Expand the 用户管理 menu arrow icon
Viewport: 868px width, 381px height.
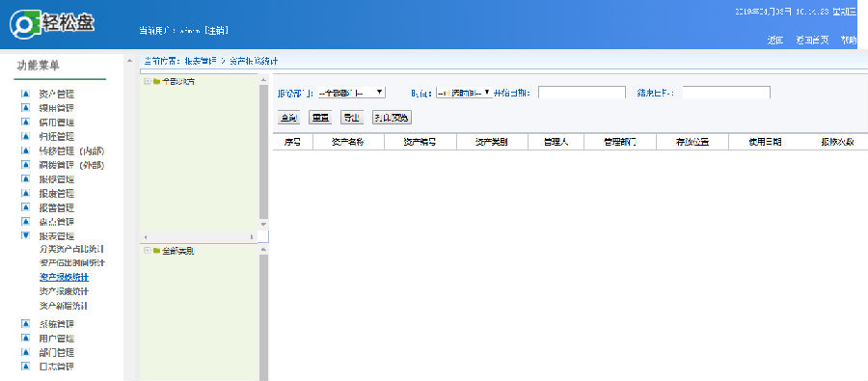coord(25,338)
